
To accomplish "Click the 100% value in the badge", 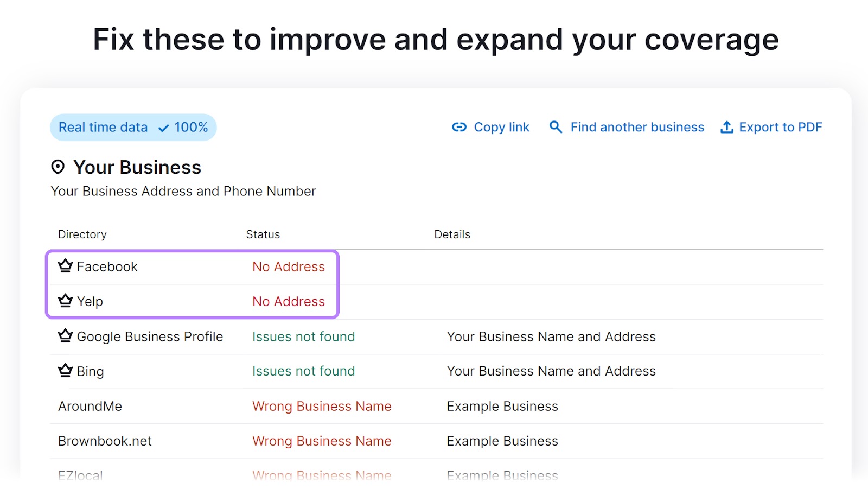I will click(x=191, y=128).
